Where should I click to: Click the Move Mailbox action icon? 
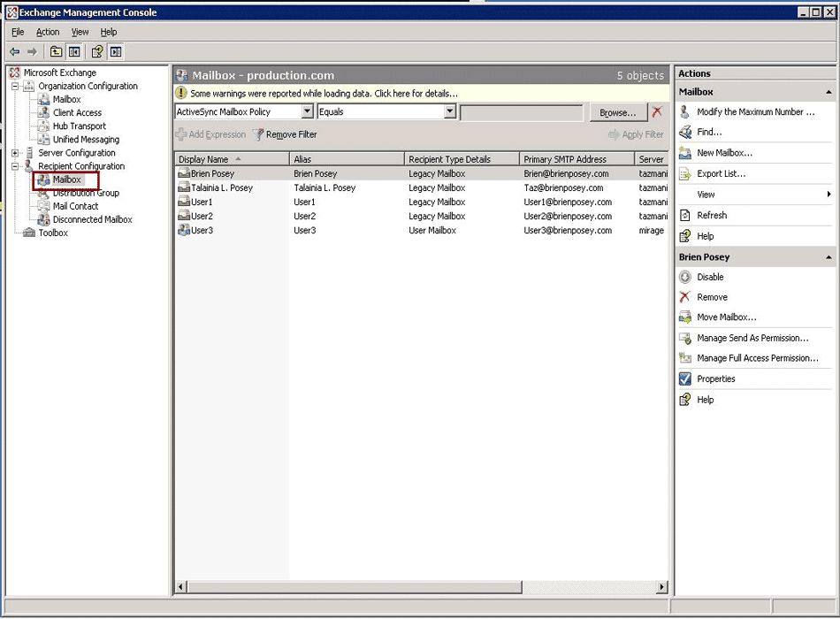[684, 317]
